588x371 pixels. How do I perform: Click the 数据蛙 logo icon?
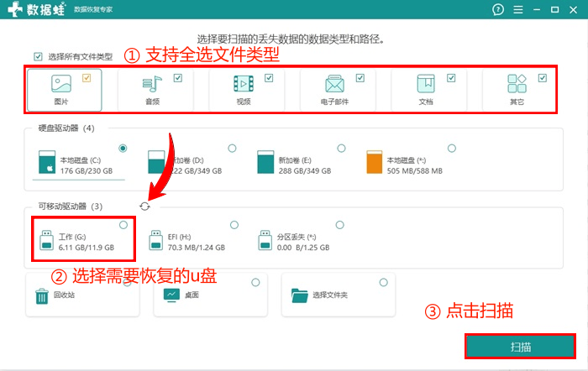pos(15,9)
